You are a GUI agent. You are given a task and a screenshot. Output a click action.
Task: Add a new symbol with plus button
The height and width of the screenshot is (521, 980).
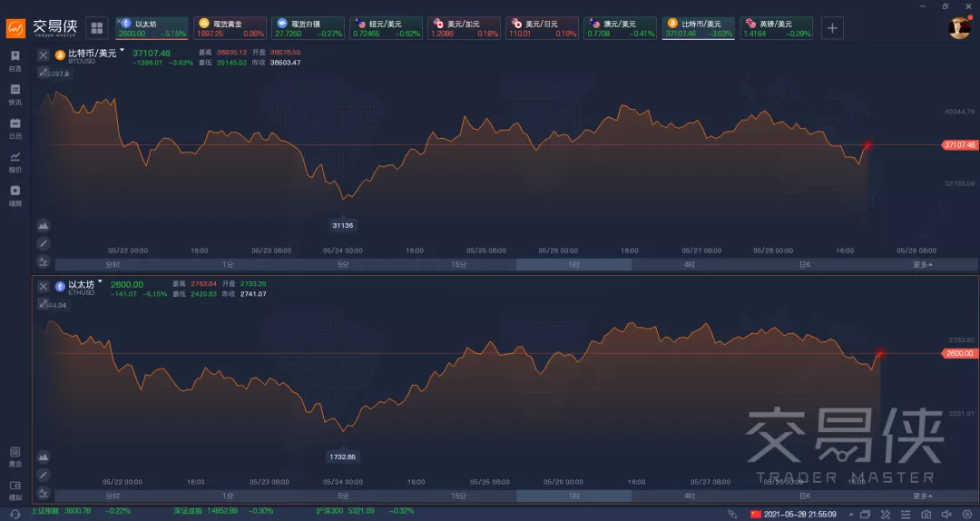(x=832, y=28)
